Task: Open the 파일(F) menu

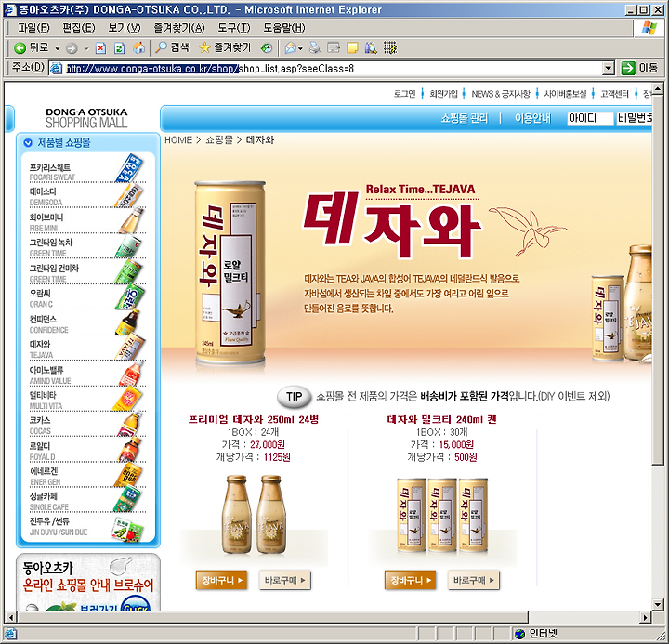Action: click(x=33, y=28)
